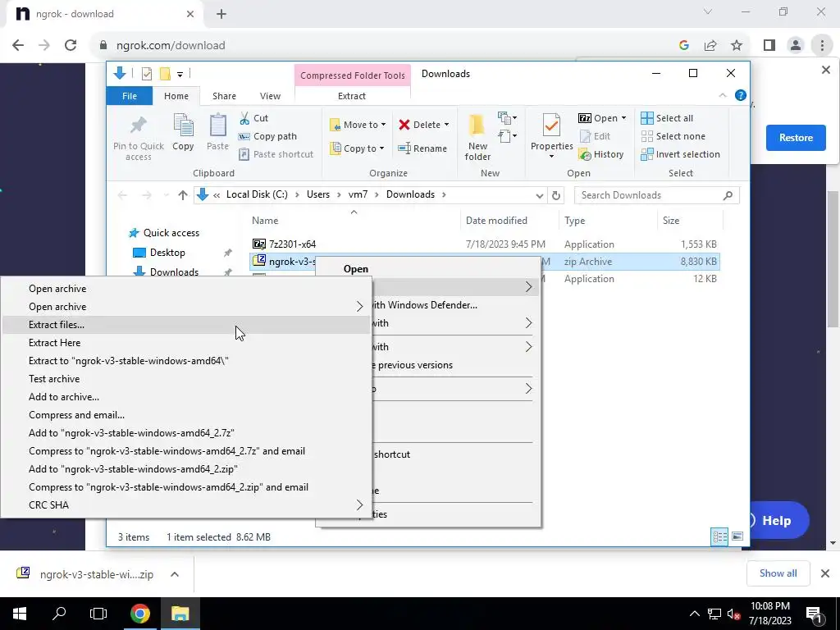Click the Edit button in Open group

(x=596, y=136)
